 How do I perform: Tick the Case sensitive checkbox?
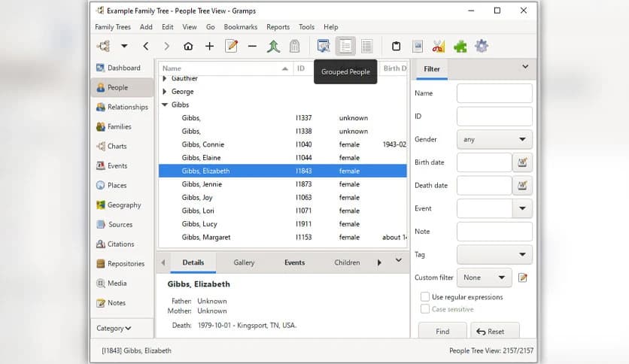click(426, 309)
